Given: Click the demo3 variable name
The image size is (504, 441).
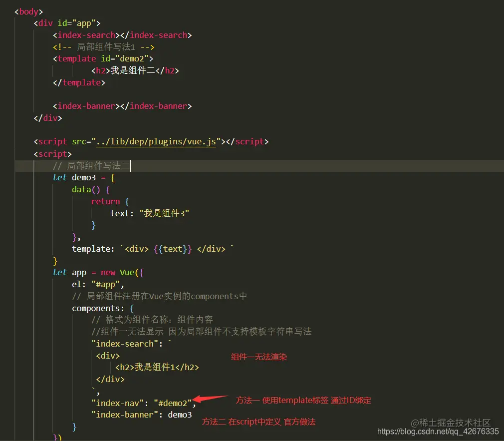Looking at the screenshot, I should click(x=83, y=177).
